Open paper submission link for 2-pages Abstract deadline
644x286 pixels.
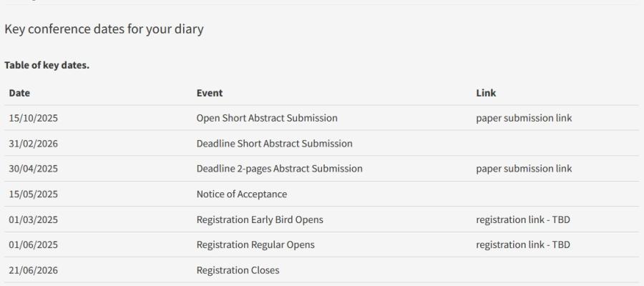click(x=523, y=169)
